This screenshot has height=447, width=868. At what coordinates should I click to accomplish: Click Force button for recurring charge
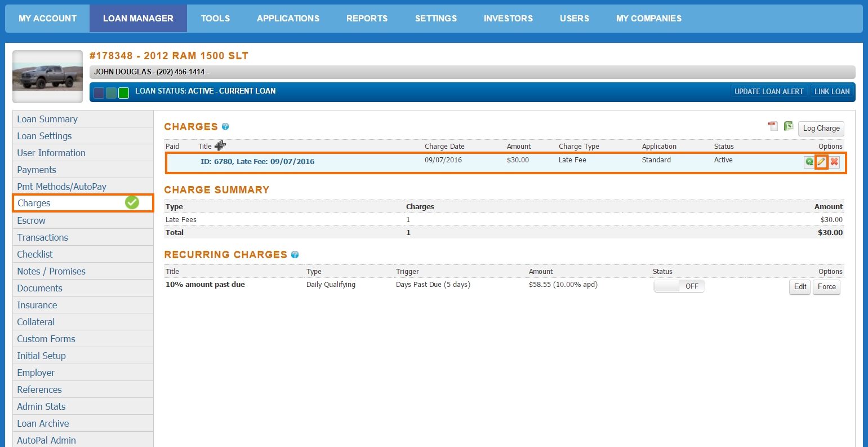click(826, 287)
